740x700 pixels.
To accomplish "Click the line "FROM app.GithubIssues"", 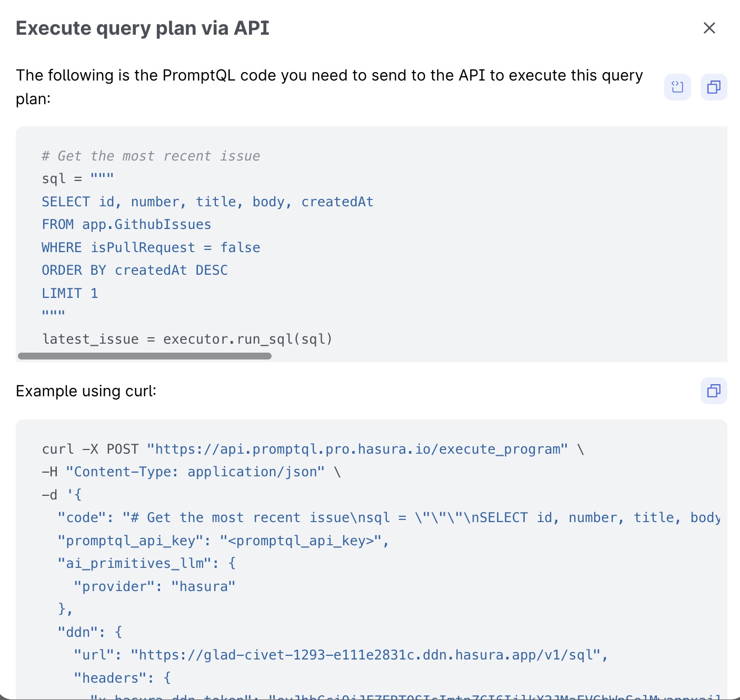I will click(126, 224).
